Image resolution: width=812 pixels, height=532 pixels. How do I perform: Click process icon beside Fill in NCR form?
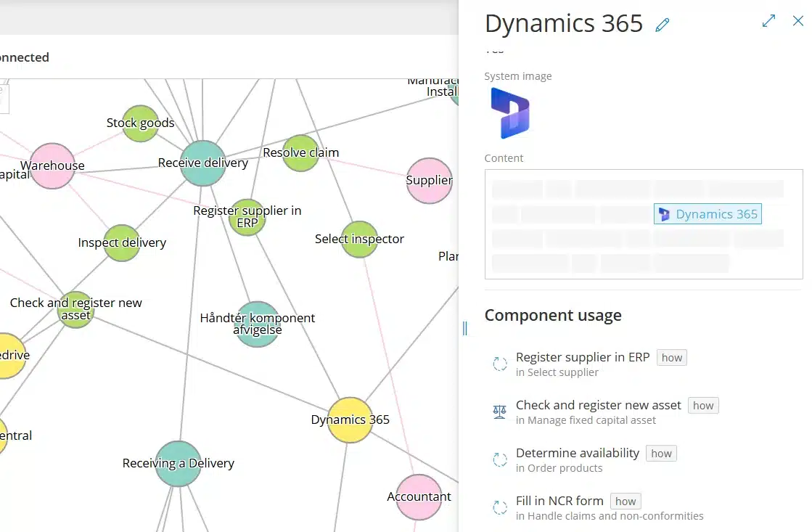(500, 507)
